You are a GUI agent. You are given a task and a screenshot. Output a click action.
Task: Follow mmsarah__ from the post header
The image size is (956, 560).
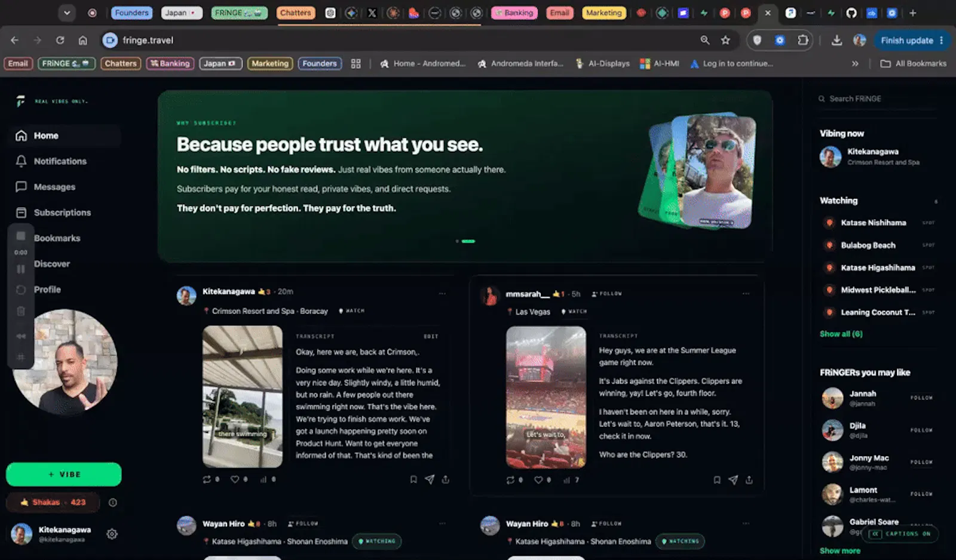point(606,294)
